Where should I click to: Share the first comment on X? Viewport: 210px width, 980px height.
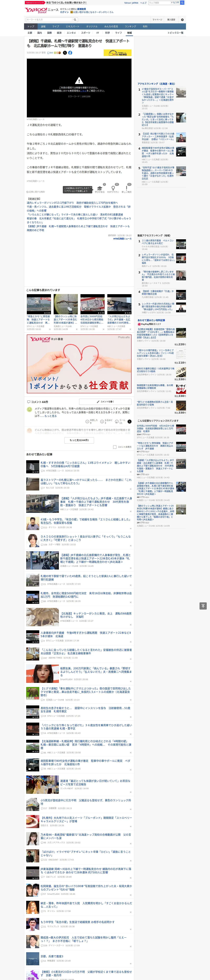pyautogui.click(x=129, y=422)
